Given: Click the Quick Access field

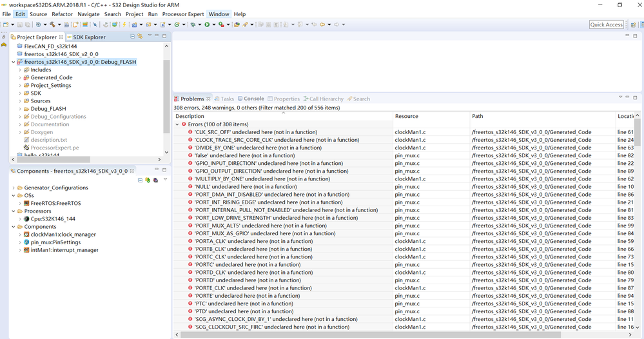Looking at the screenshot, I should click(x=606, y=24).
